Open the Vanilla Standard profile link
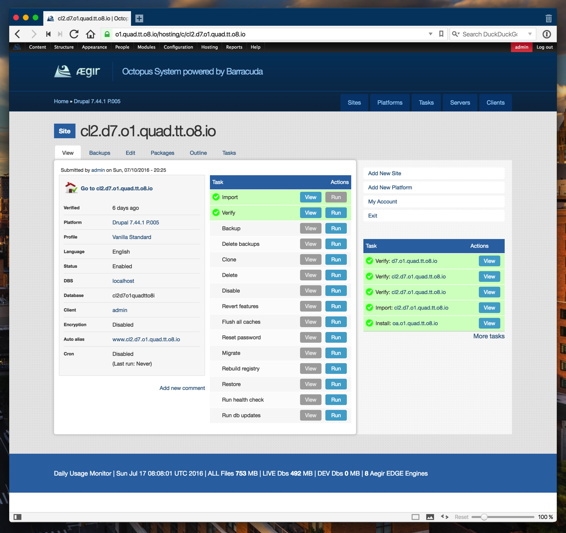Image resolution: width=566 pixels, height=533 pixels. 131,237
